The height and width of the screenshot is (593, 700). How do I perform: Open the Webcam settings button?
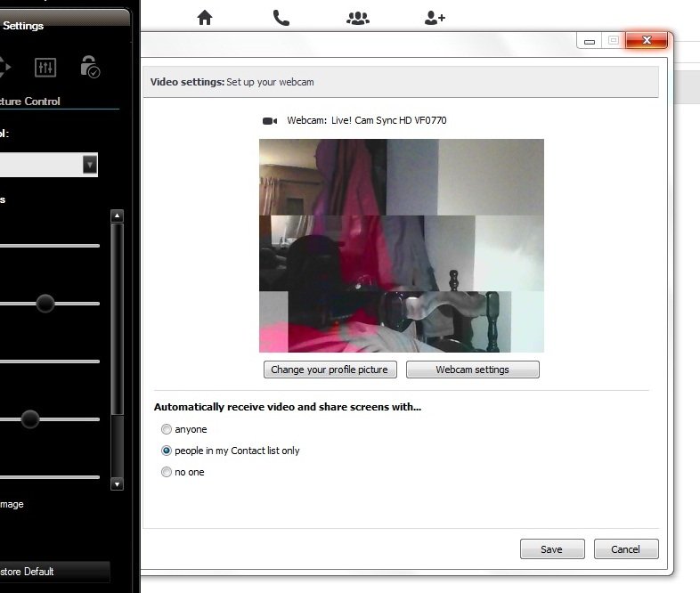click(472, 370)
